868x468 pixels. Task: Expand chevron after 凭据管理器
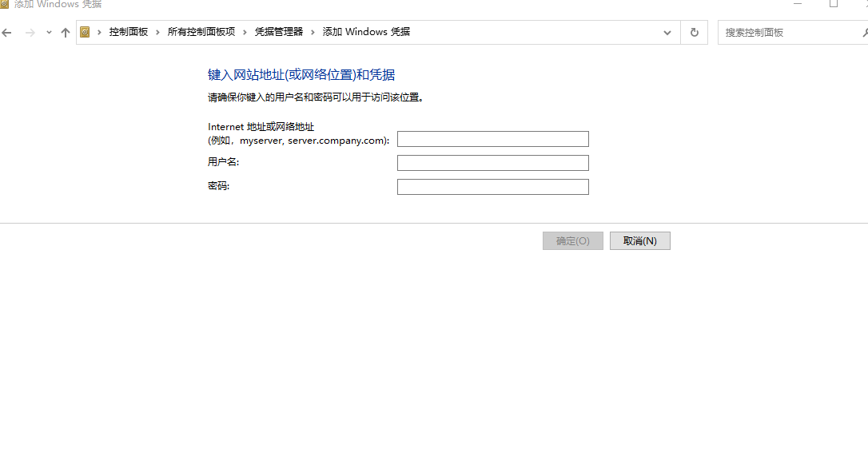click(x=313, y=32)
